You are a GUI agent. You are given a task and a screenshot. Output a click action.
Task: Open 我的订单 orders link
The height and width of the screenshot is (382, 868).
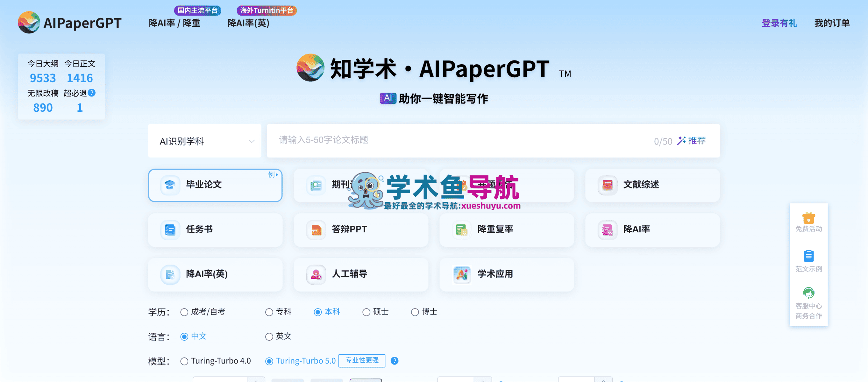pos(832,23)
